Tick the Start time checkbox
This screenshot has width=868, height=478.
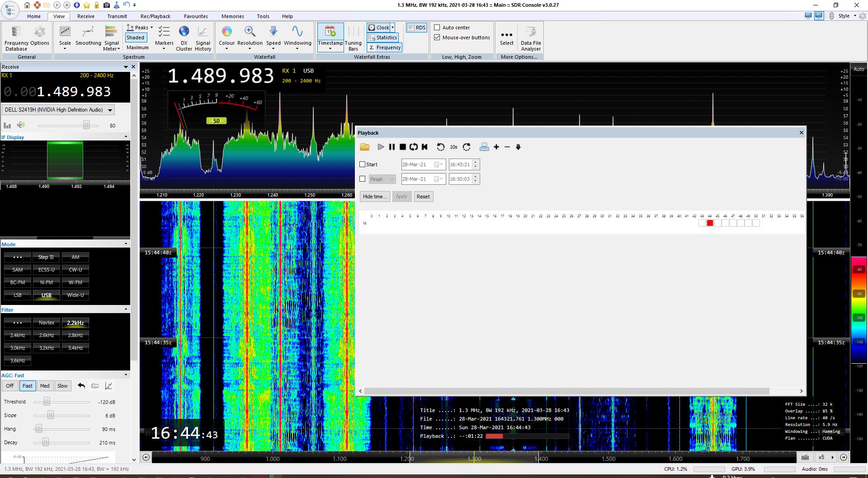tap(363, 164)
